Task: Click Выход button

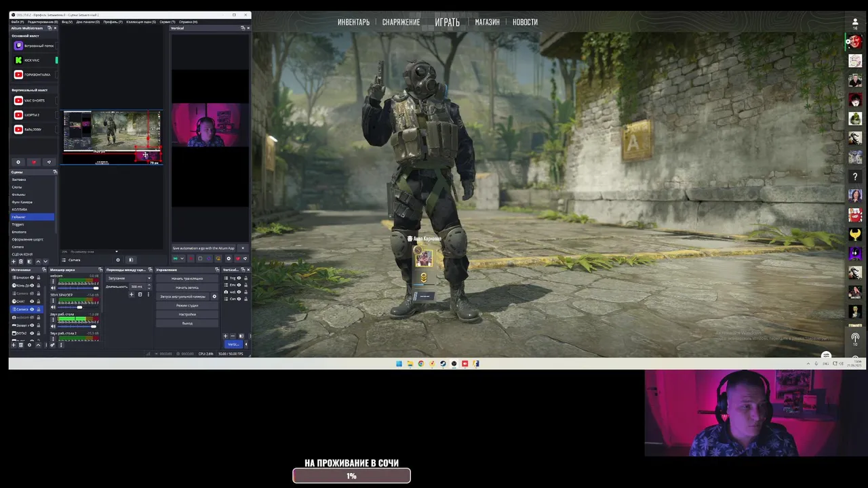Action: (x=187, y=323)
